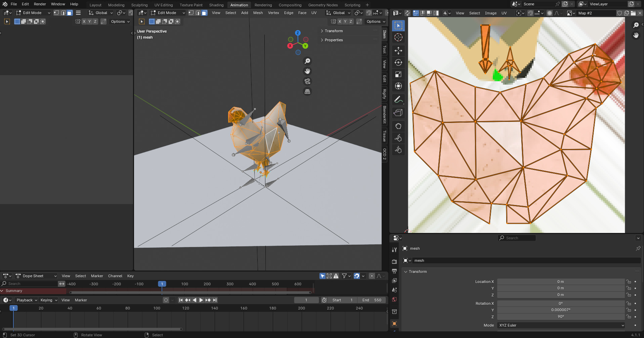
Task: Expand the Transform panel in the sidebar
Action: point(333,31)
